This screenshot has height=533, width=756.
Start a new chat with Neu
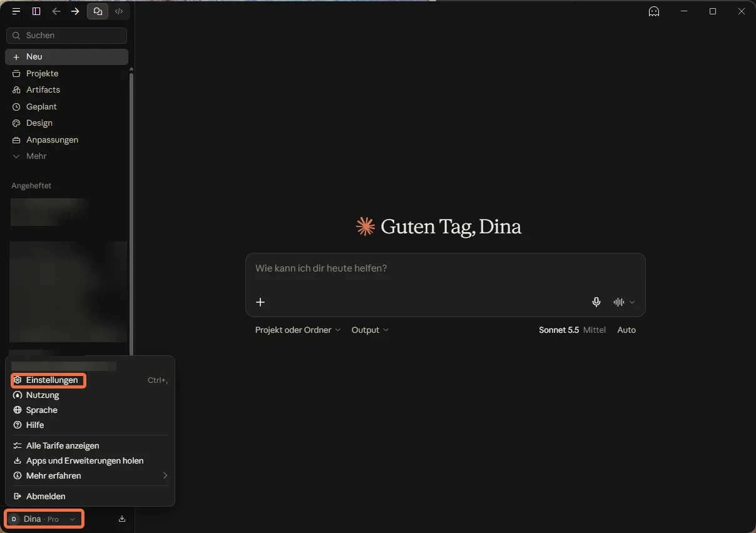(66, 56)
